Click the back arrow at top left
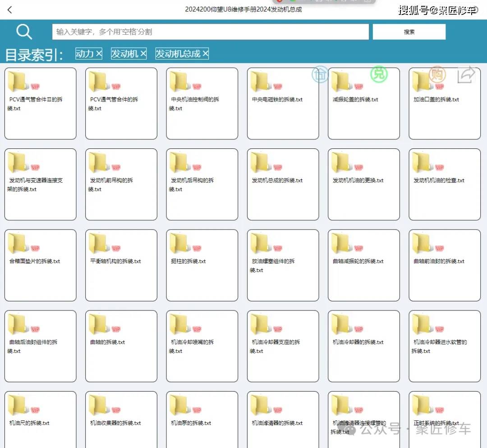 [x=10, y=9]
